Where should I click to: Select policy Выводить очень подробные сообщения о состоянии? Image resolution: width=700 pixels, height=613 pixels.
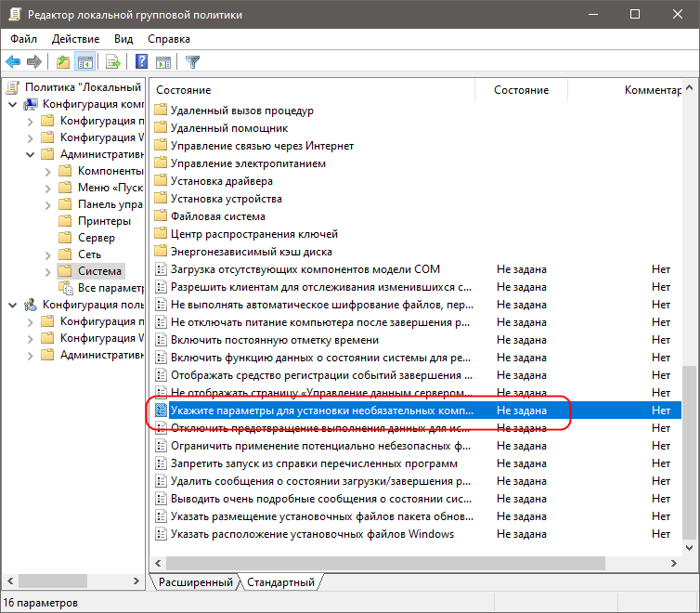point(416,499)
